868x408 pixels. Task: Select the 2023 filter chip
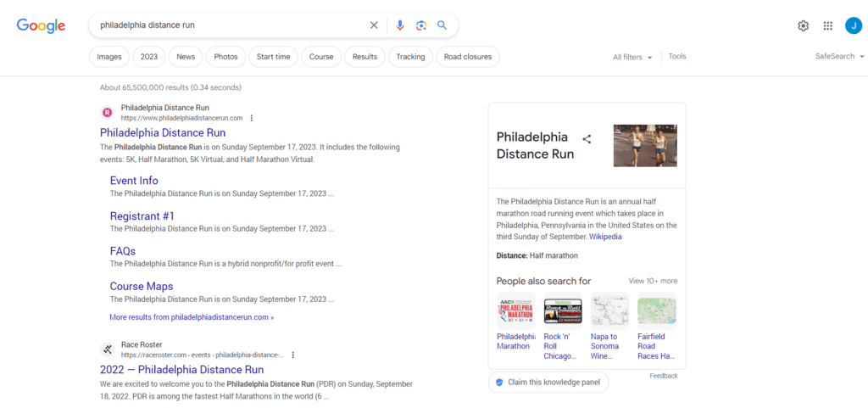pyautogui.click(x=149, y=57)
